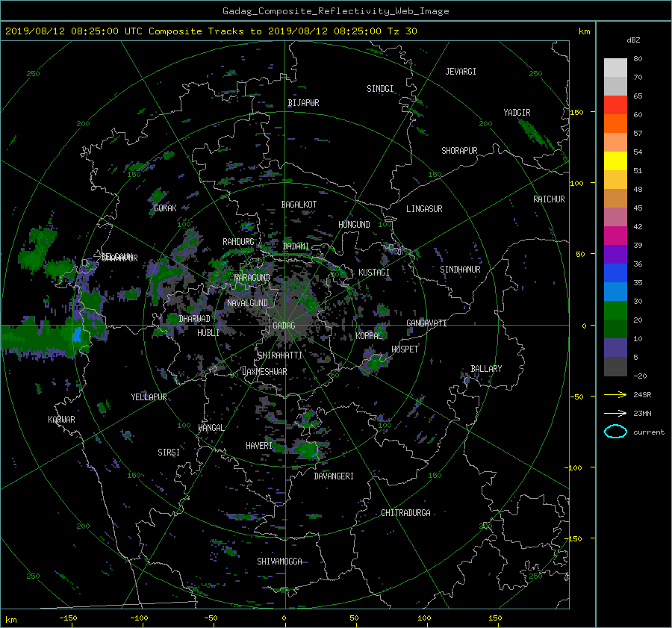Click the SHIVAMOGGA city label
This screenshot has height=628, width=672.
[x=279, y=562]
